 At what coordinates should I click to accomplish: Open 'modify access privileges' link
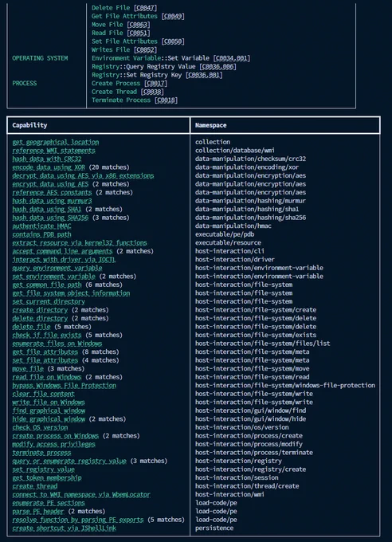tap(54, 444)
